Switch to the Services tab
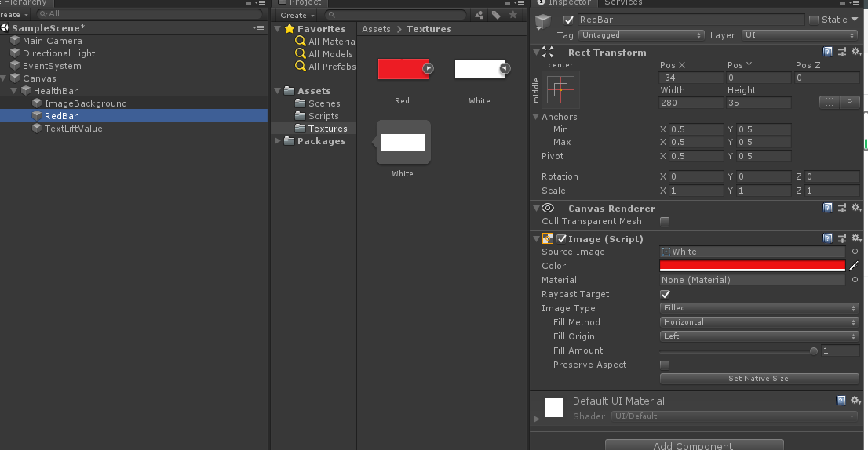Image resolution: width=868 pixels, height=450 pixels. tap(623, 3)
